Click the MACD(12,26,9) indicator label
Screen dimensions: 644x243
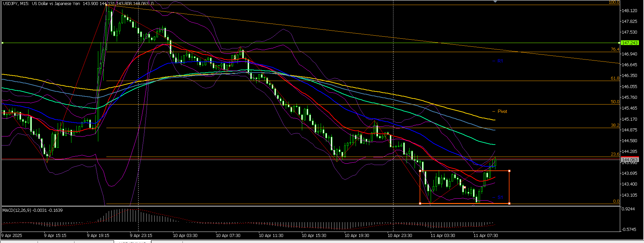click(x=17, y=210)
